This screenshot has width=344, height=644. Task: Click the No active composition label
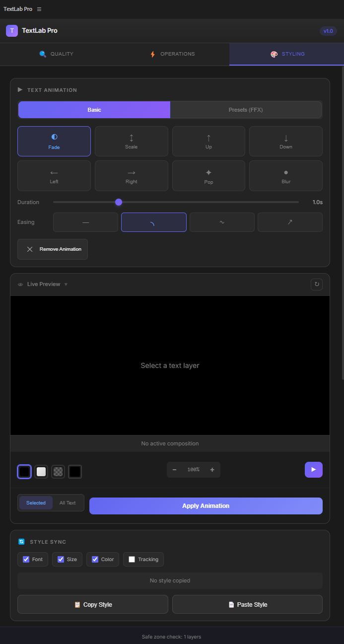[170, 443]
